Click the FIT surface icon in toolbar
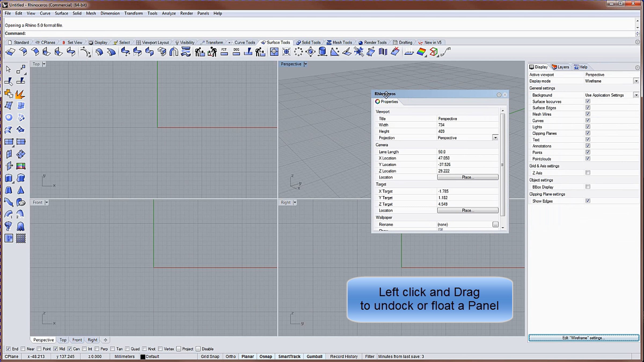 click(224, 52)
